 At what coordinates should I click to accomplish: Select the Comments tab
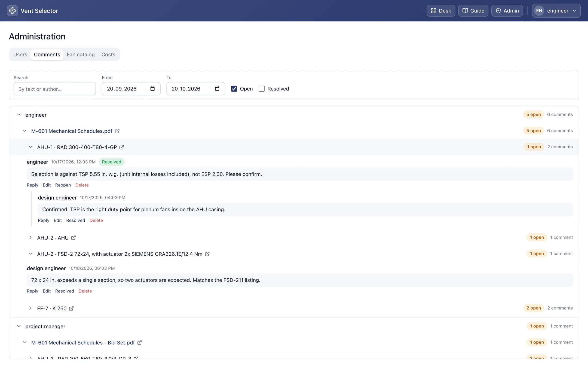coord(47,55)
